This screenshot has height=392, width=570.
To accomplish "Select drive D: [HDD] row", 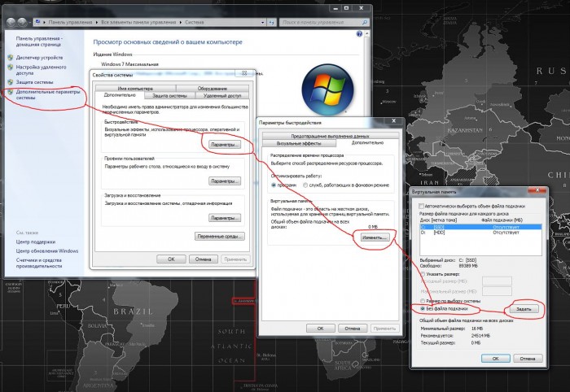I will 480,233.
